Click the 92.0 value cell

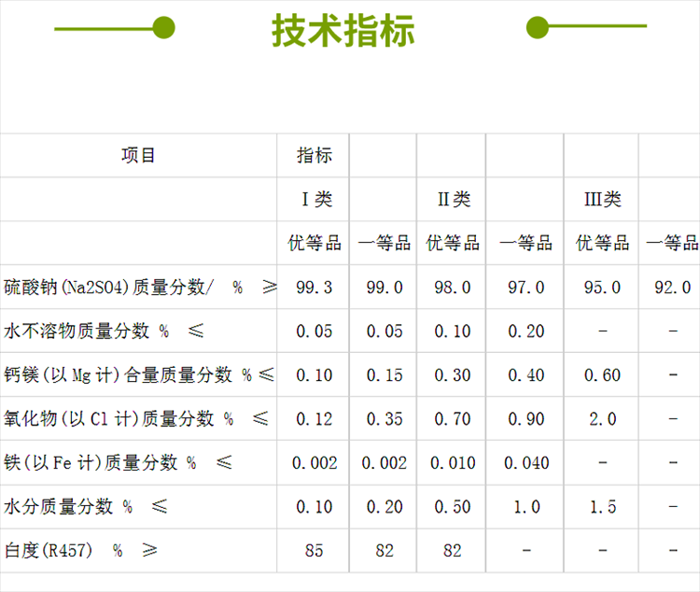[x=672, y=288]
